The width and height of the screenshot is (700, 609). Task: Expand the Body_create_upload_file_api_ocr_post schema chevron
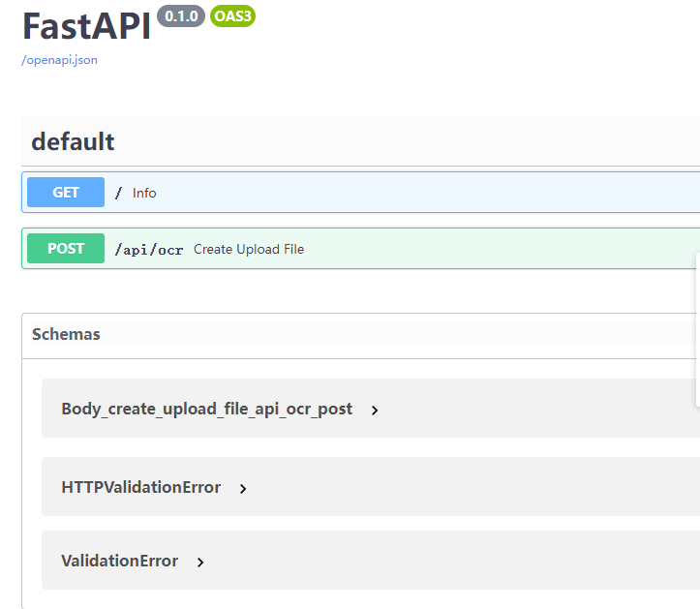click(375, 410)
